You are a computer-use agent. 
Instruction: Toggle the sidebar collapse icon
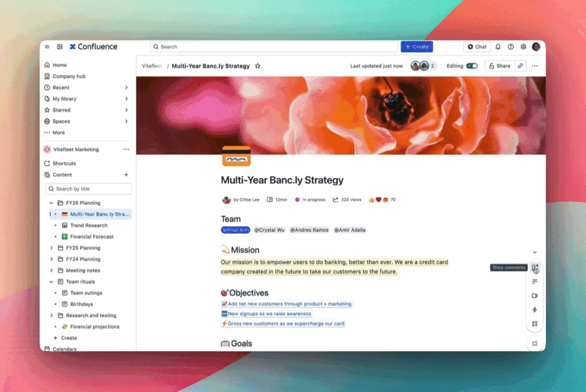coord(47,47)
